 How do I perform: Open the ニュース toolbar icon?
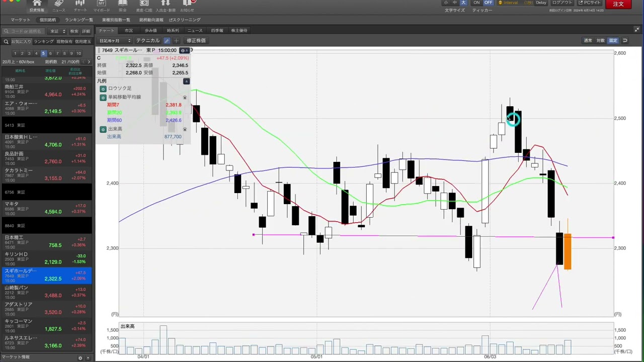tap(58, 6)
